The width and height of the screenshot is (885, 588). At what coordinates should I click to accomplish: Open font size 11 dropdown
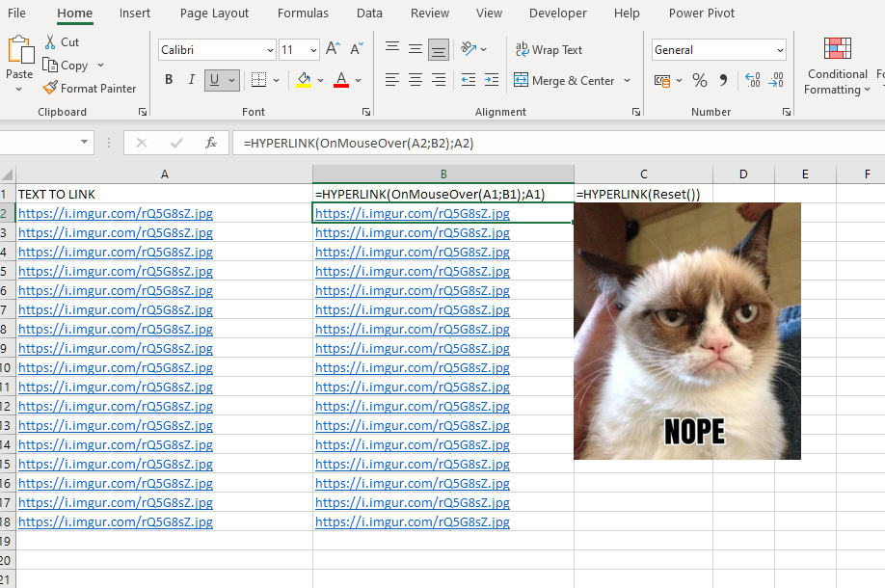(x=313, y=50)
